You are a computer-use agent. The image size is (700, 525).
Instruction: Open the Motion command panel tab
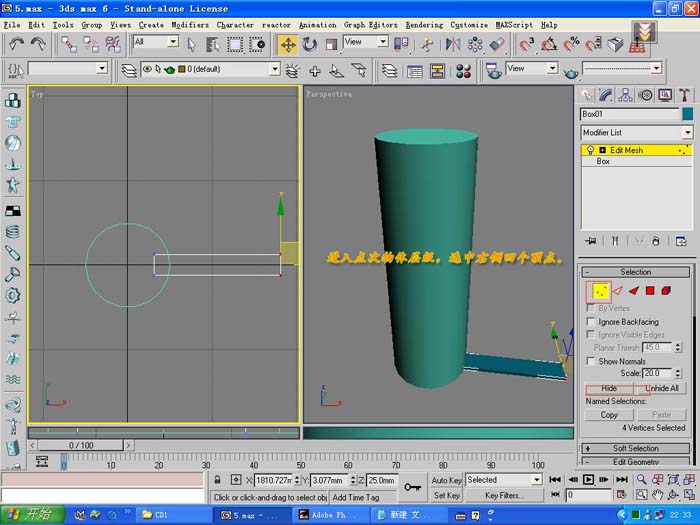pos(645,95)
